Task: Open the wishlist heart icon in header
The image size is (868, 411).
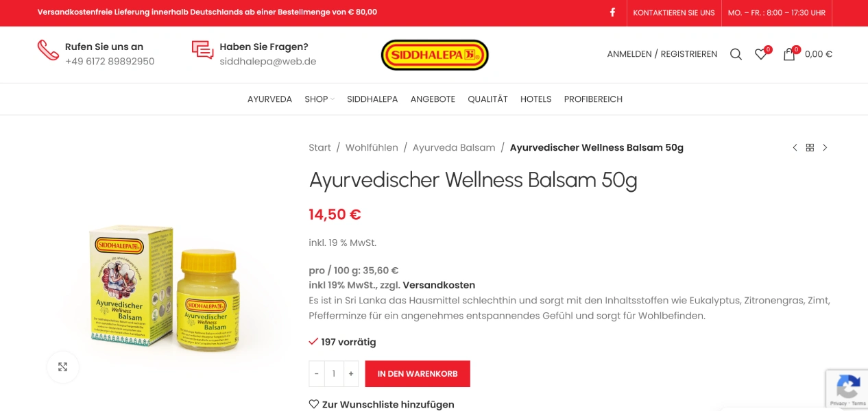Action: click(762, 53)
